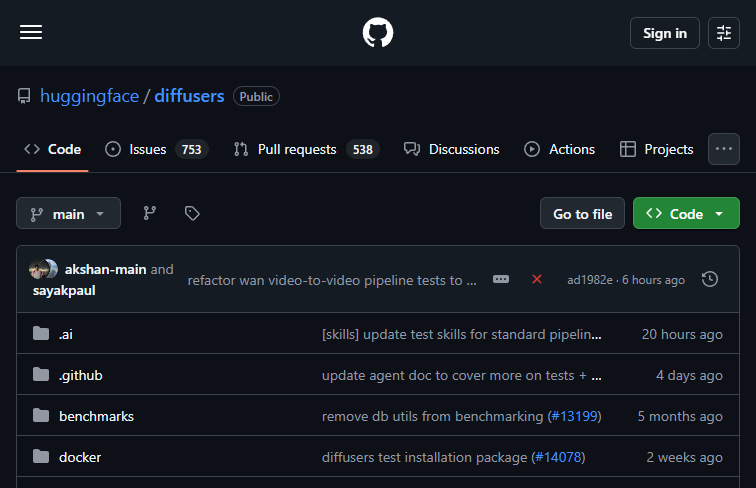The image size is (756, 488).
Task: Open the docker folder
Action: pos(80,457)
